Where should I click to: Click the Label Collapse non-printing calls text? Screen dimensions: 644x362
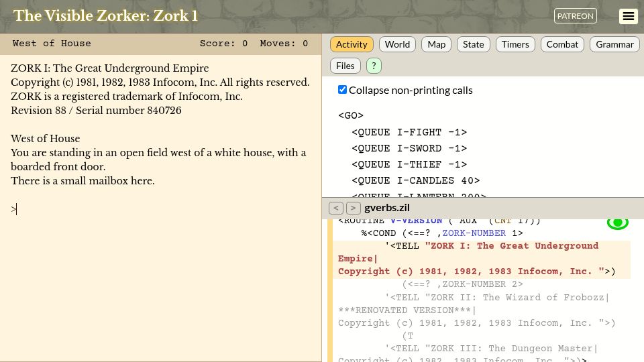click(x=411, y=90)
